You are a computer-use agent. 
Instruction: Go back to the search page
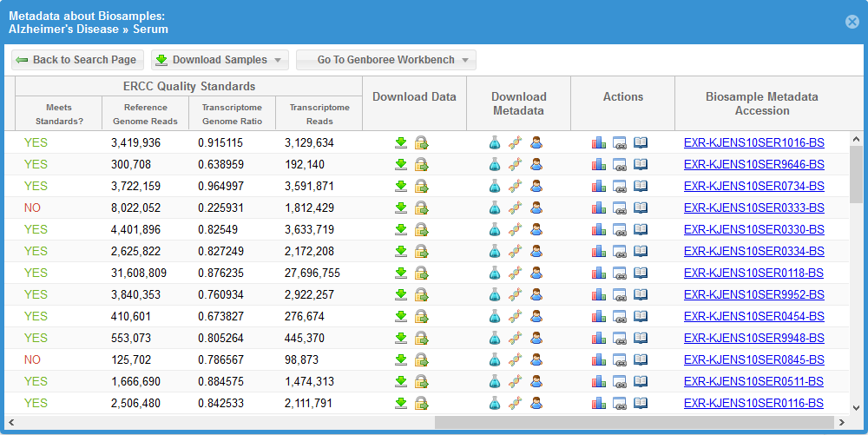click(76, 60)
